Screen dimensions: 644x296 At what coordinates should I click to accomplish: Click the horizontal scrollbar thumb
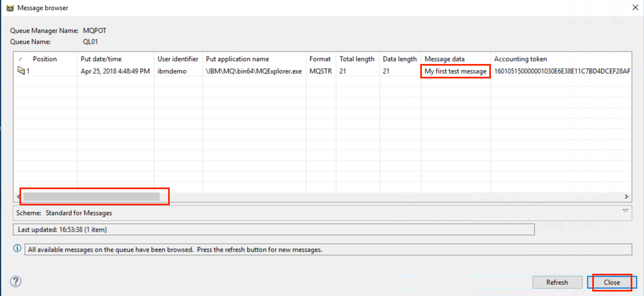91,197
